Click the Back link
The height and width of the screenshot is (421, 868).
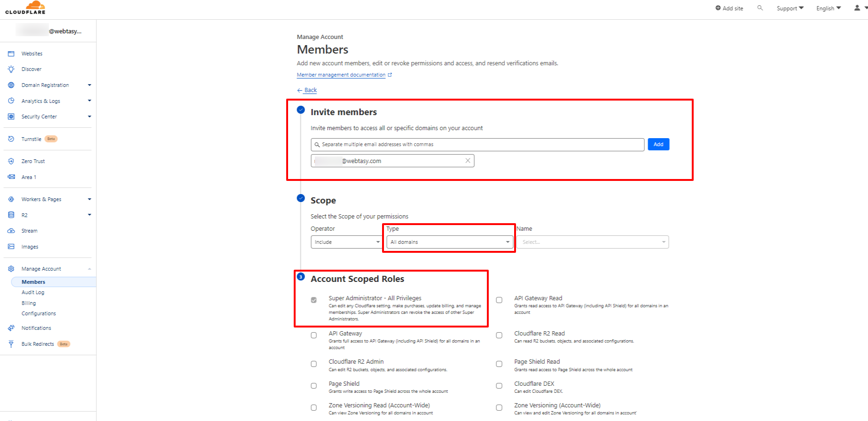click(311, 90)
